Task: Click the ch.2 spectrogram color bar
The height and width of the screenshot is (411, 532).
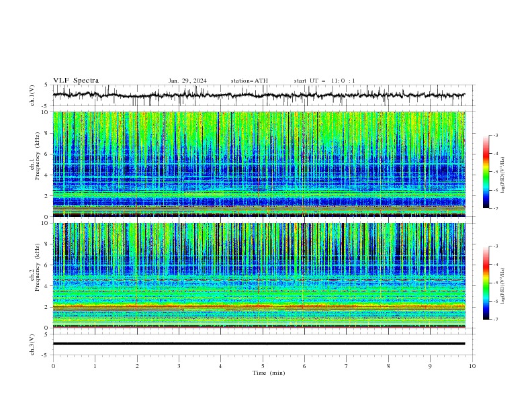Action: coord(486,283)
